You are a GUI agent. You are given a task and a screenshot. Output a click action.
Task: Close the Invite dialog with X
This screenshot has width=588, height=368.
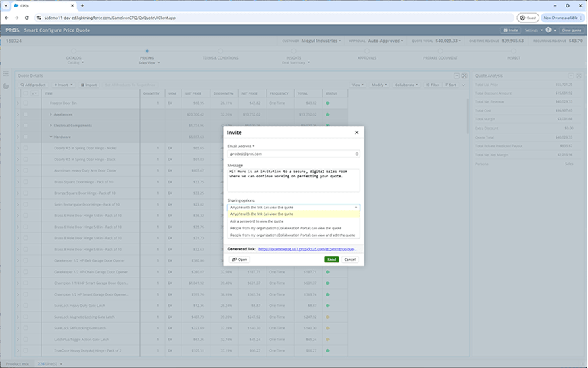pyautogui.click(x=356, y=133)
